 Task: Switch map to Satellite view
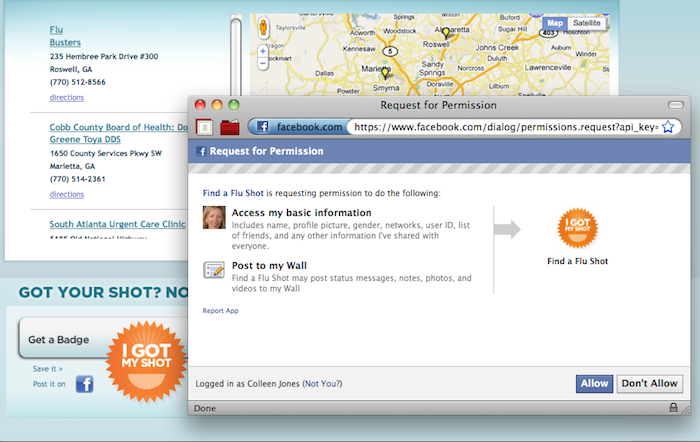[587, 23]
